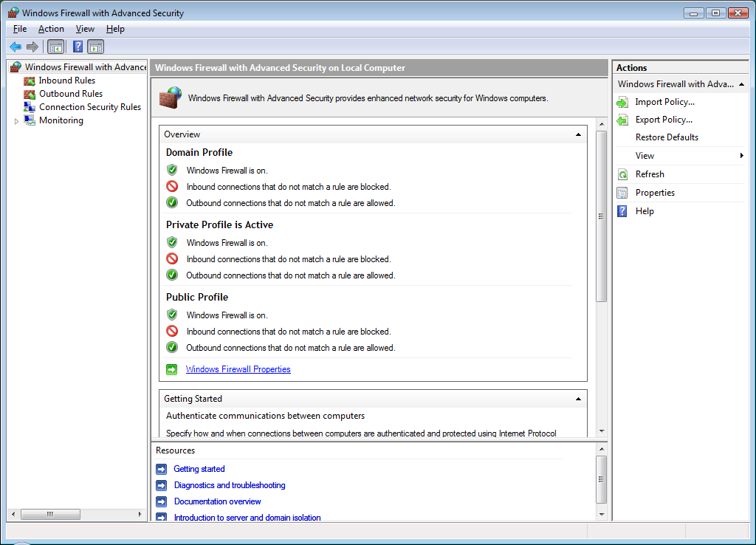Open the Getting started resource link

pyautogui.click(x=199, y=469)
